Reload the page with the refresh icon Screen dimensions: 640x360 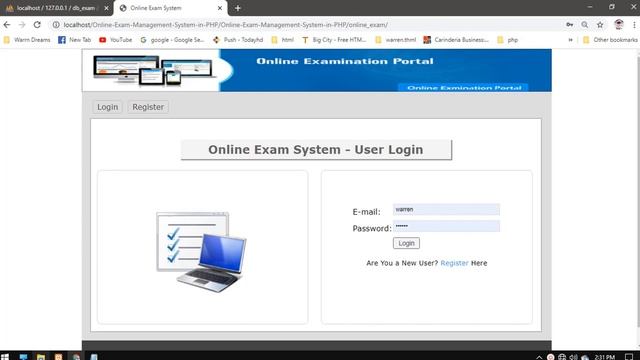[x=37, y=25]
